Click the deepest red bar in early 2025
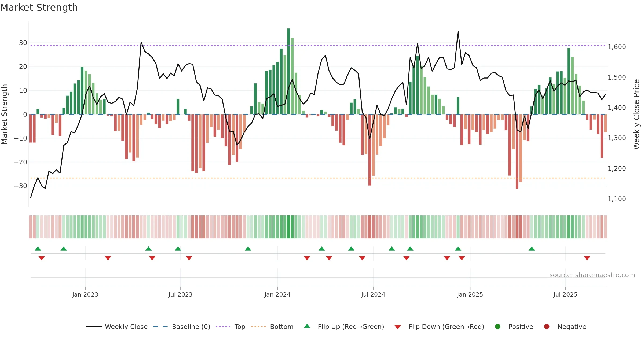Screen dimensions: 644x362 [517, 152]
